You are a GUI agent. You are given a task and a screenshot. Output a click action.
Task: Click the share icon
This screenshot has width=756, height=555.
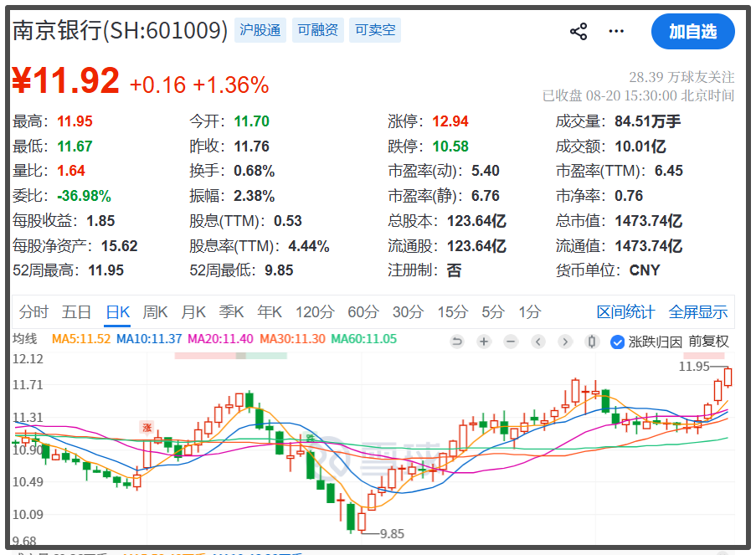578,32
